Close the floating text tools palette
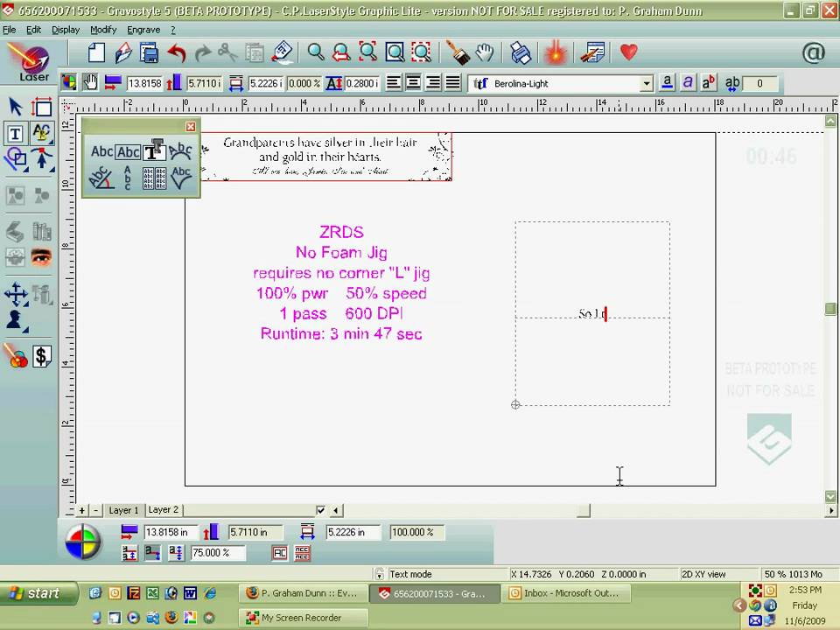 [191, 126]
